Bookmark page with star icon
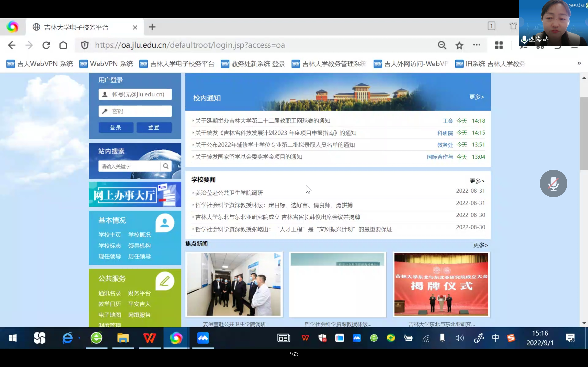 459,45
